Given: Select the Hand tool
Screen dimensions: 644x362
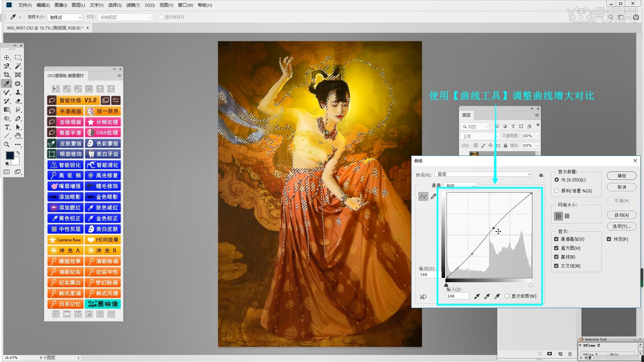Looking at the screenshot, I should point(18,136).
